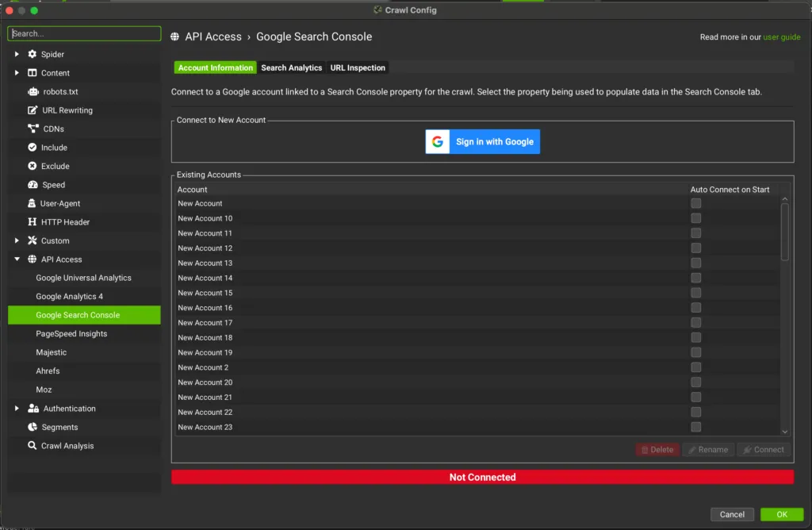Click the accounts list scrollbar thumb
The width and height of the screenshot is (812, 530).
click(x=785, y=232)
